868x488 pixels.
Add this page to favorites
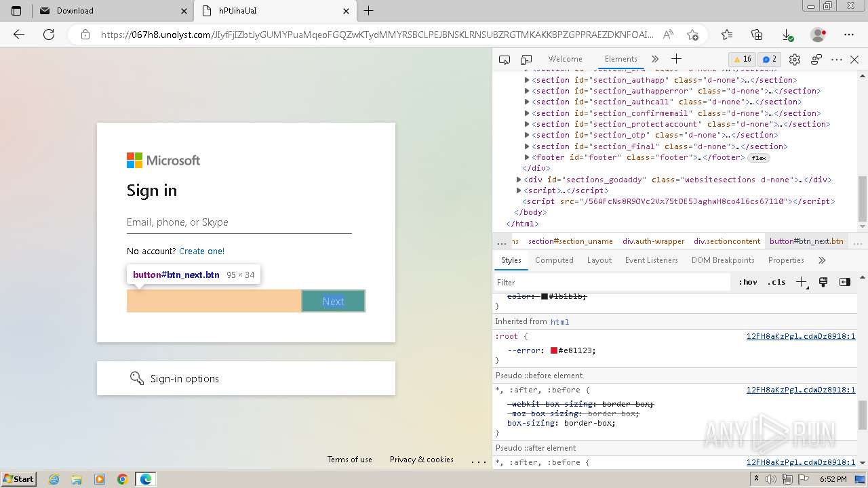692,35
